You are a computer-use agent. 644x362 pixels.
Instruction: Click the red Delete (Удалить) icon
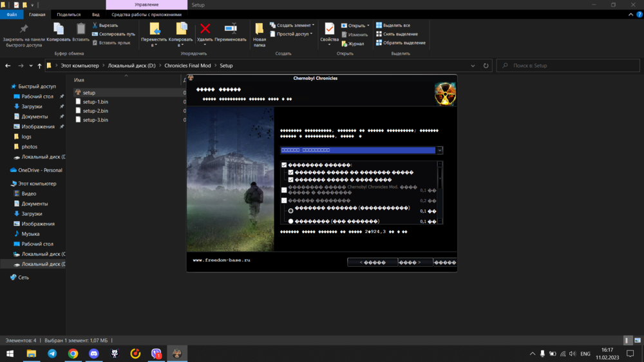tap(205, 29)
